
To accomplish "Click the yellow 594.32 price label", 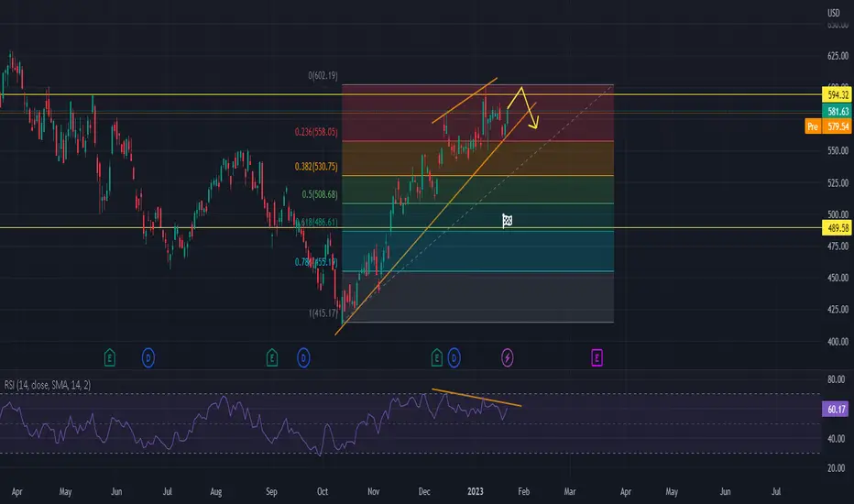I will [838, 94].
